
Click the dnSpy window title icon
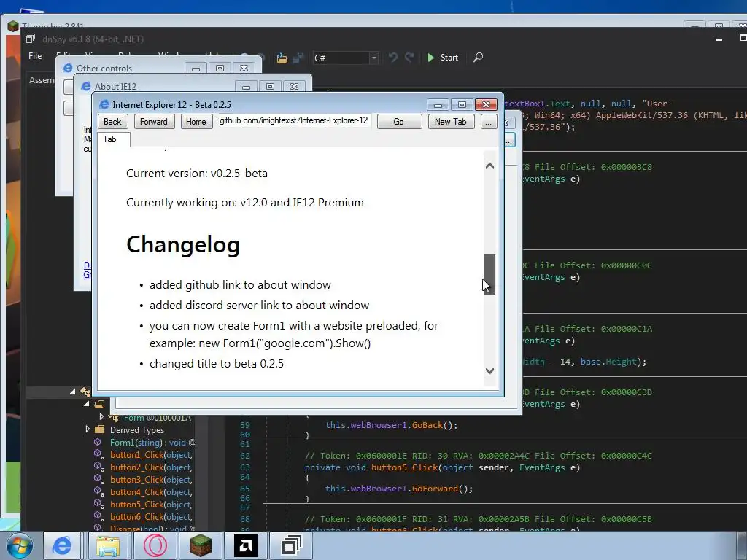(31, 39)
